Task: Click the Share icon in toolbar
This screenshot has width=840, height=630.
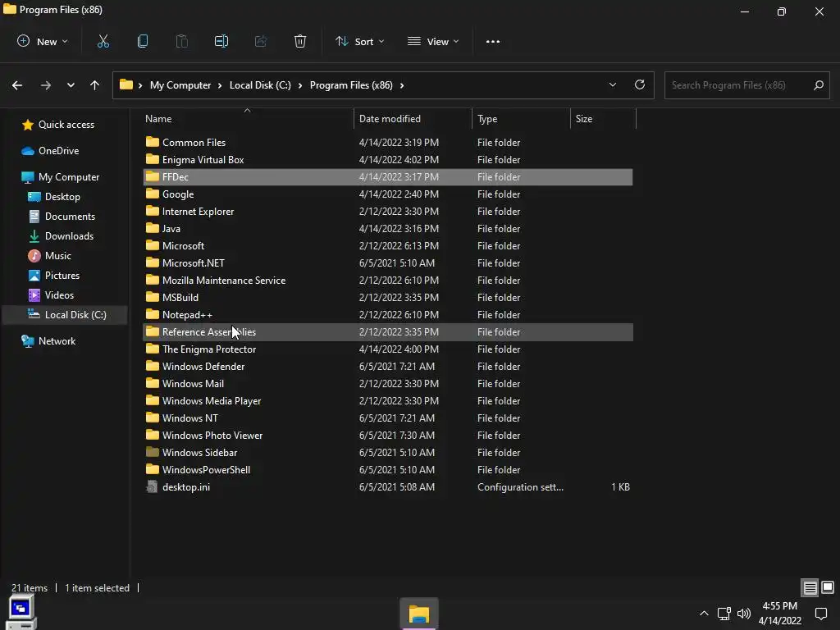Action: tap(261, 41)
